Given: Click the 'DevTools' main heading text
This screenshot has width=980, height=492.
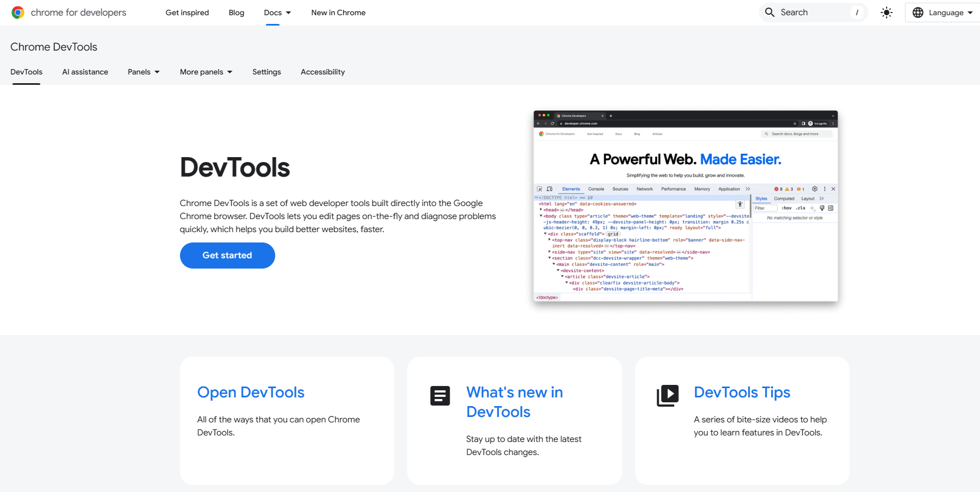Looking at the screenshot, I should tap(235, 167).
